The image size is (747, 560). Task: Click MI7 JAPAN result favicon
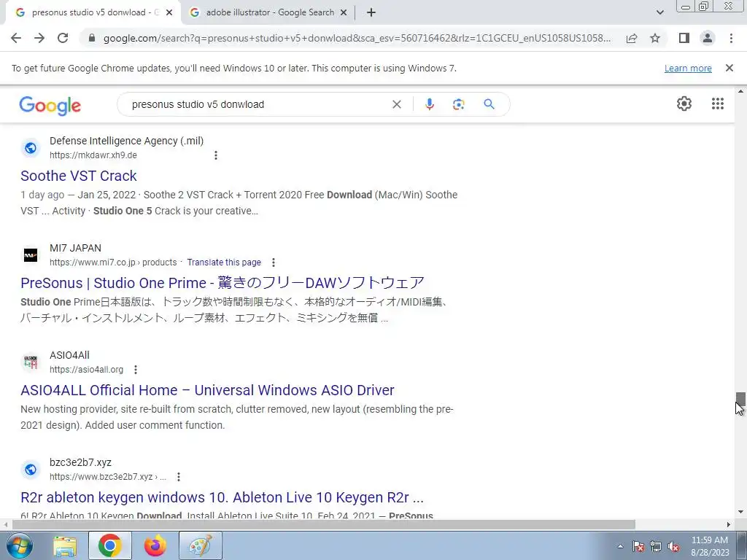click(x=31, y=255)
